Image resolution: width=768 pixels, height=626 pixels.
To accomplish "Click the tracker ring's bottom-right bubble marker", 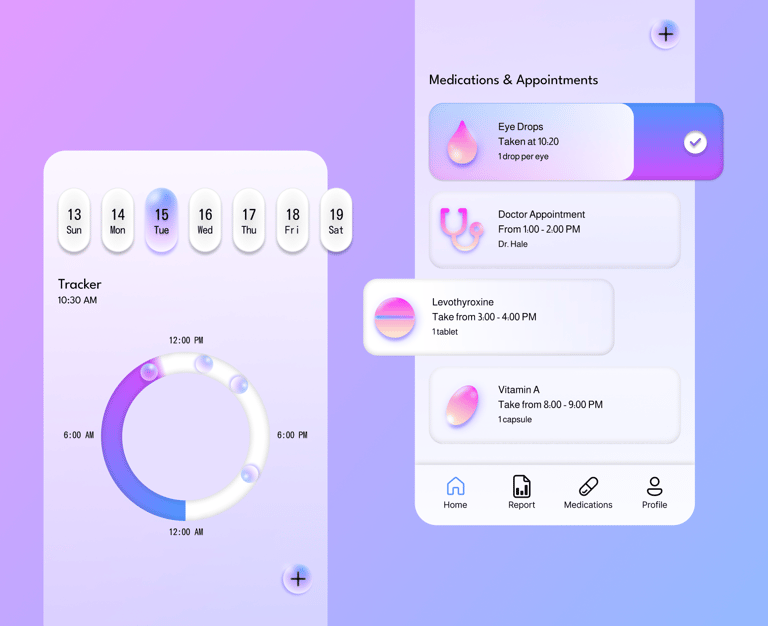I will point(249,474).
